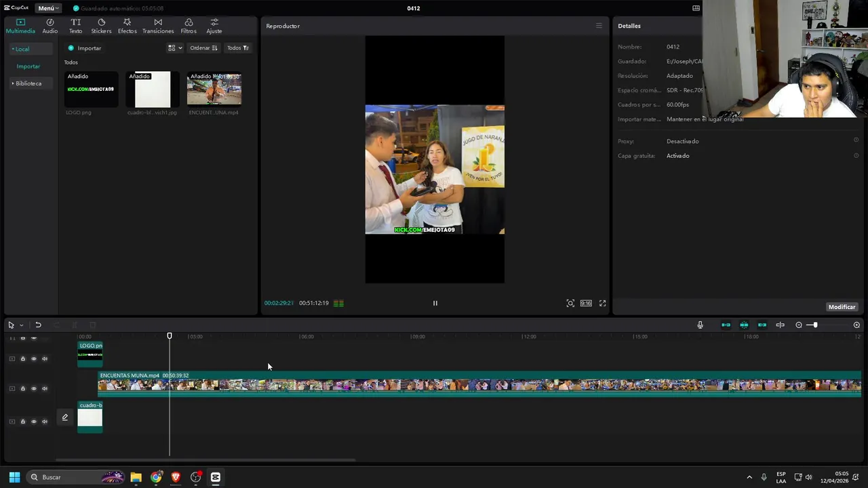The image size is (868, 488).
Task: Click the taskbar Buscar search box
Action: (x=77, y=477)
